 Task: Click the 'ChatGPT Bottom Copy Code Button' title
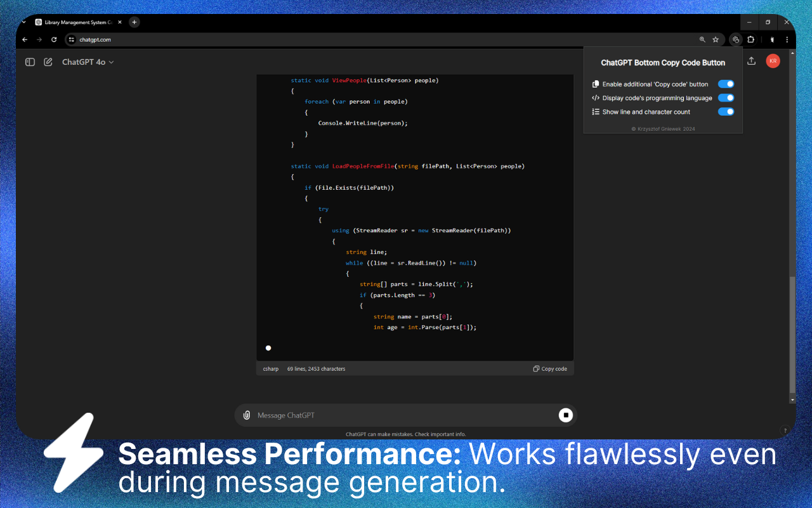tap(663, 63)
